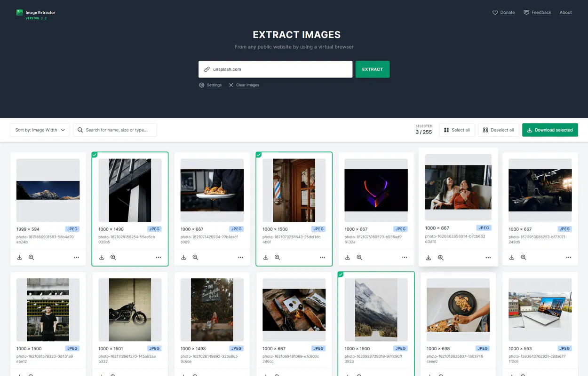Image resolution: width=588 pixels, height=376 pixels.
Task: Open more options for photo-1621075160523
Action: click(x=405, y=258)
